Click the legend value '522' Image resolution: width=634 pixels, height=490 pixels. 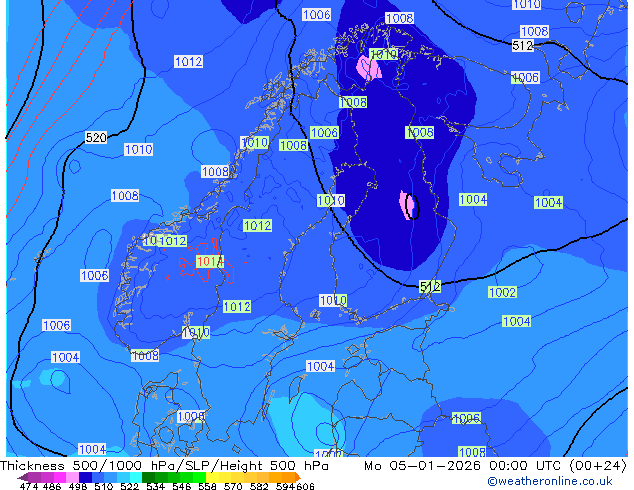[x=129, y=486]
